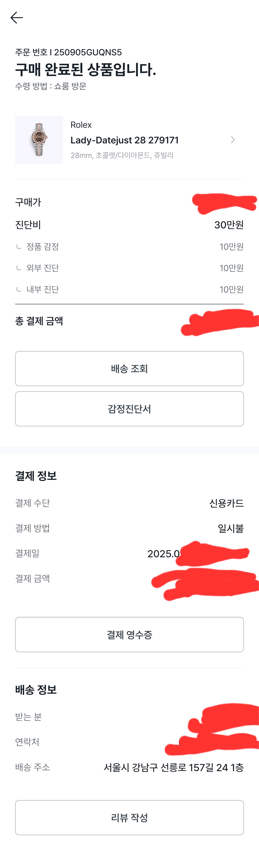Tap the 배송 주소 address text

[174, 767]
